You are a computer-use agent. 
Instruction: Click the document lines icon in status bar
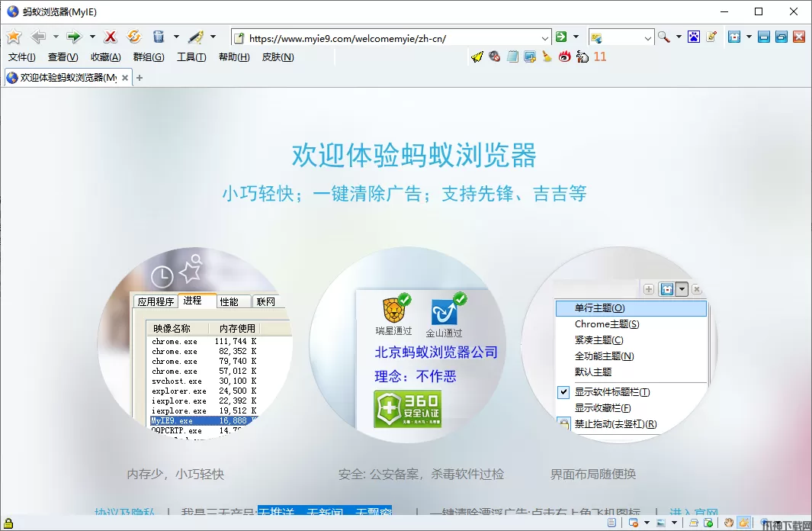(x=612, y=523)
